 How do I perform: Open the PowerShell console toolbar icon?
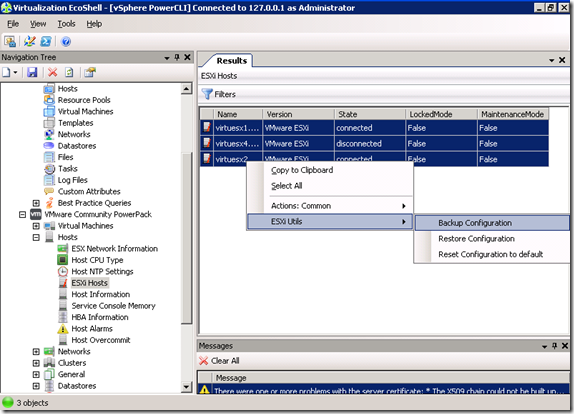coord(46,41)
